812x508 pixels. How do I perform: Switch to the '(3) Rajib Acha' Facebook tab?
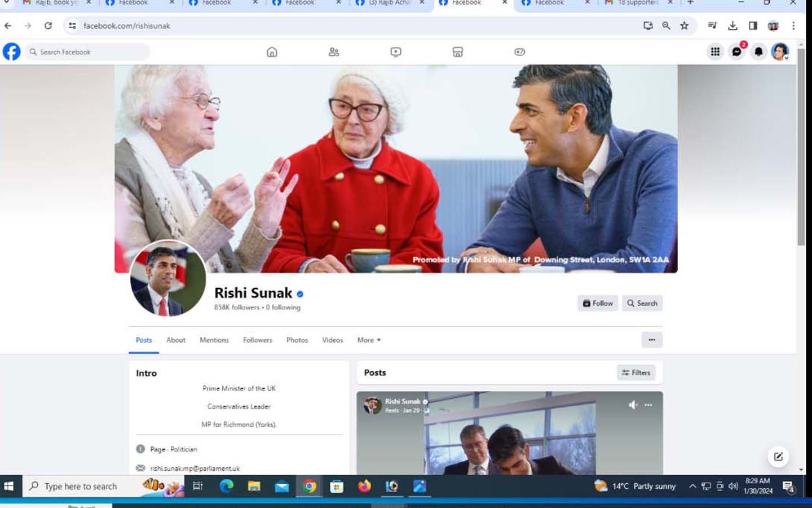[389, 3]
